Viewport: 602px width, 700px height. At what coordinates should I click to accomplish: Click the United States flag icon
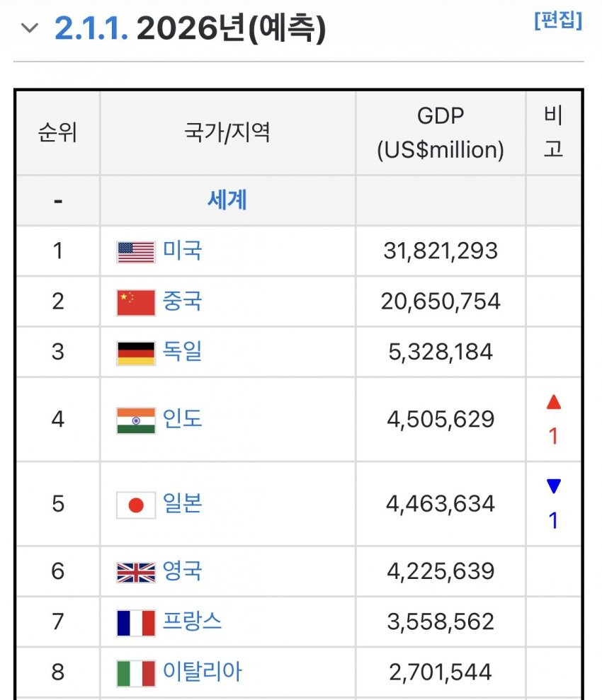pos(136,252)
